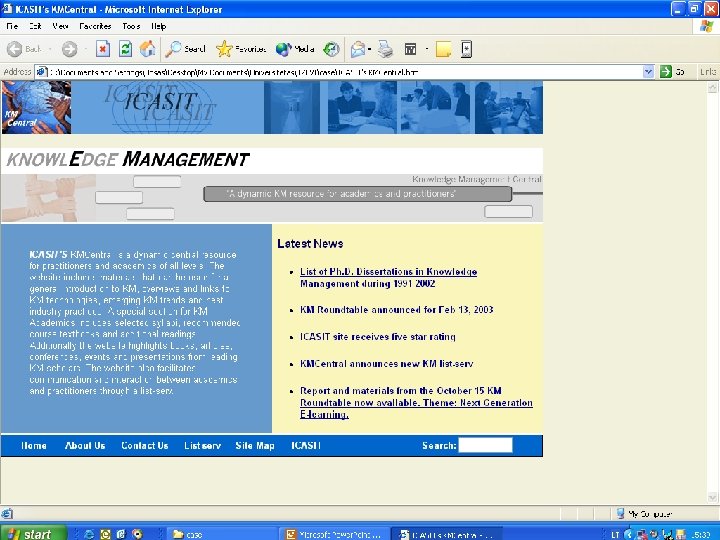Image resolution: width=720 pixels, height=540 pixels.
Task: Click the Back arrow button
Action: 15,49
